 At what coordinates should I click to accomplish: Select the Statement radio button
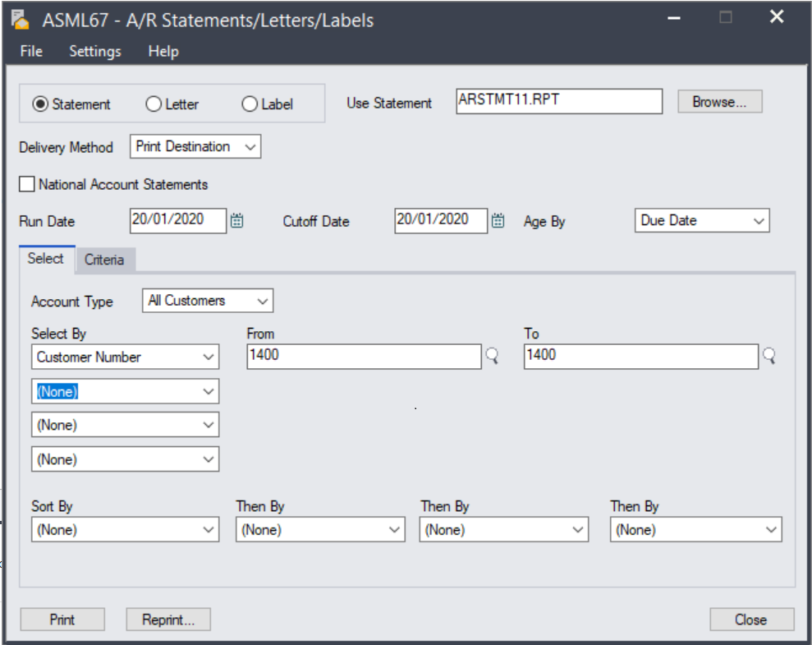click(40, 104)
